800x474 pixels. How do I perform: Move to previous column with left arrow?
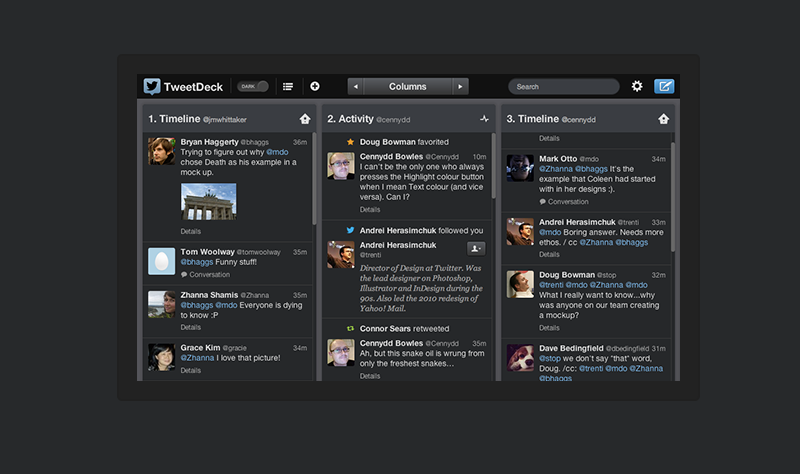coord(355,86)
